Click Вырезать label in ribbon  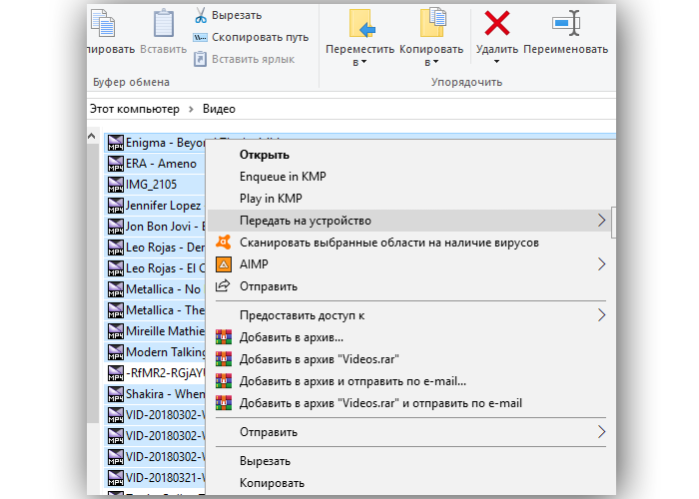click(236, 15)
